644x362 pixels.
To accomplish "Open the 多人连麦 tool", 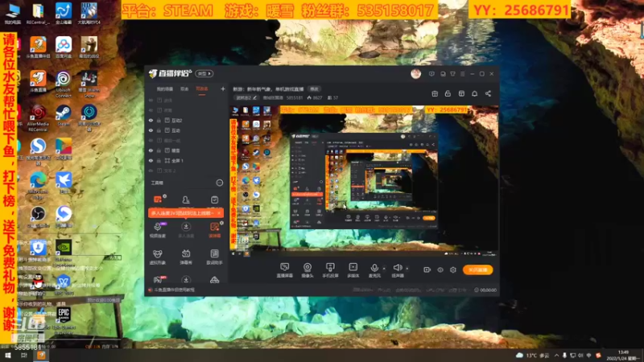I will [x=186, y=230].
